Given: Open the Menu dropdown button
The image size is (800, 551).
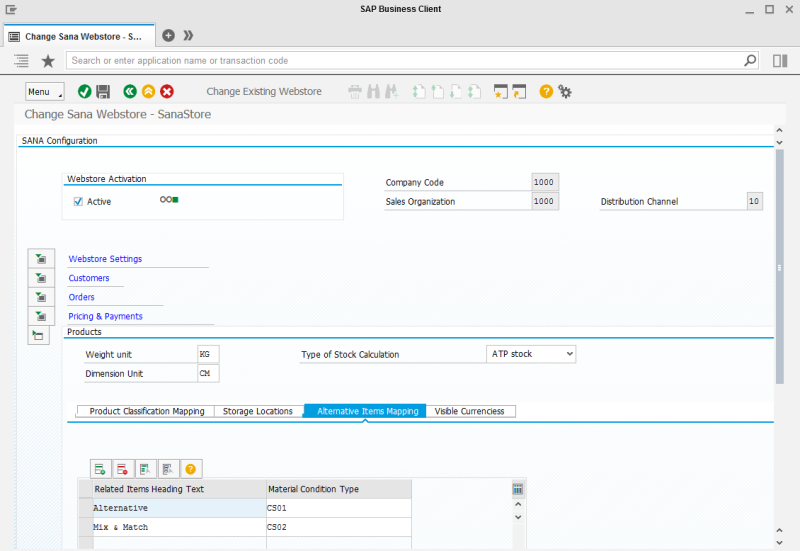Looking at the screenshot, I should tap(45, 92).
